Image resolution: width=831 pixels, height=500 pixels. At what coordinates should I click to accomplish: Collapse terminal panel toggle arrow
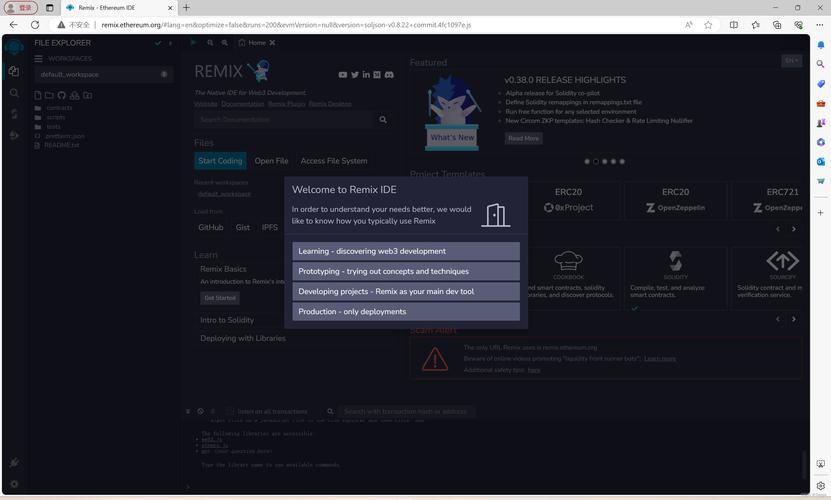pos(188,411)
